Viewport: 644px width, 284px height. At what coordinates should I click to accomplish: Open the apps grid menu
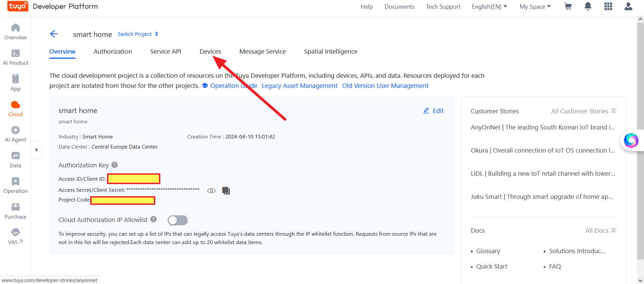click(608, 6)
